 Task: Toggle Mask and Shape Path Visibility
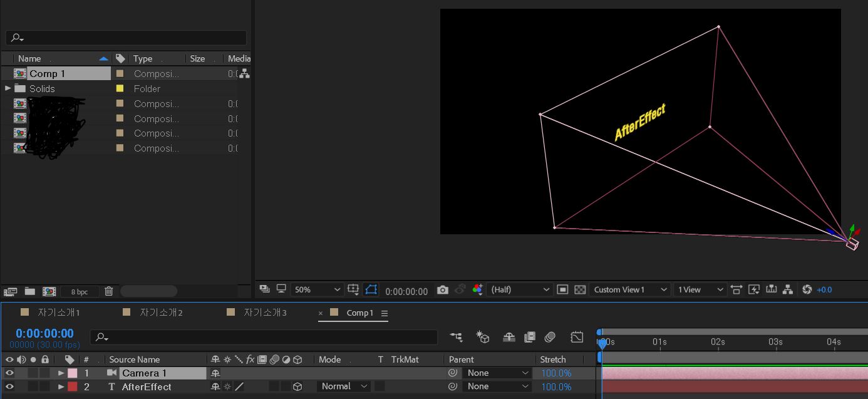coord(371,289)
